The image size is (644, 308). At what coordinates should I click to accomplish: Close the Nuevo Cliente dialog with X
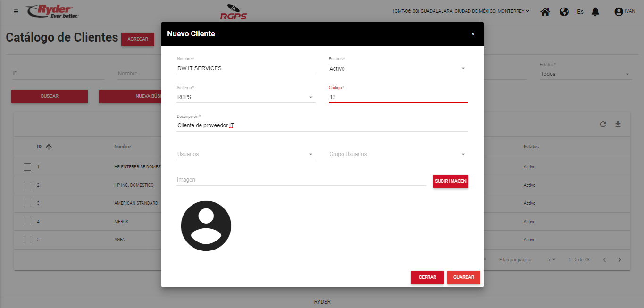(473, 34)
